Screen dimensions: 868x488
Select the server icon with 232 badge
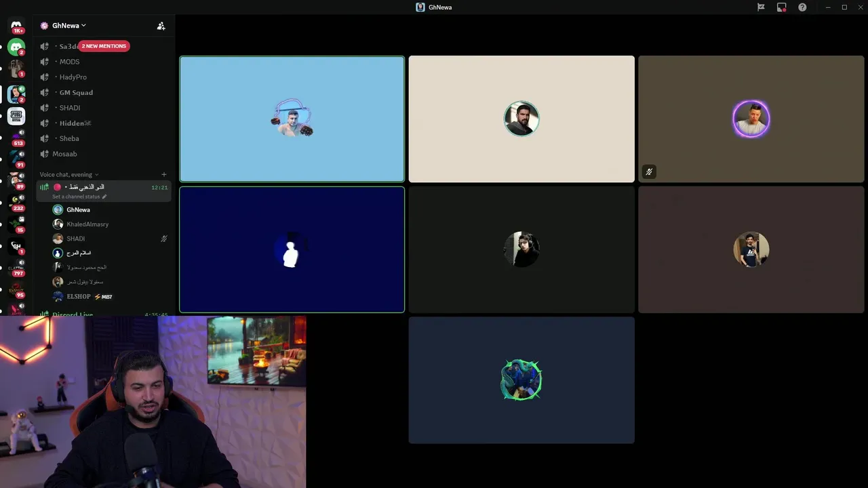click(x=16, y=203)
